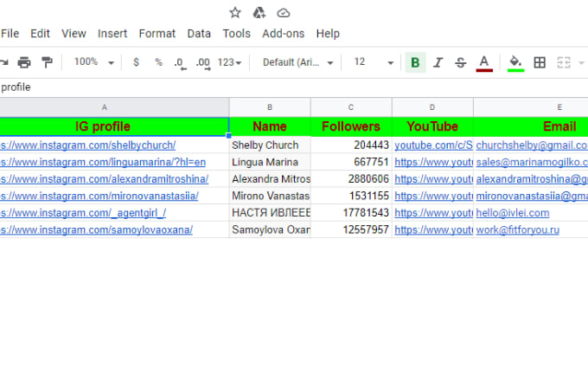Image resolution: width=588 pixels, height=368 pixels.
Task: Toggle strikethrough formatting
Action: pos(461,62)
